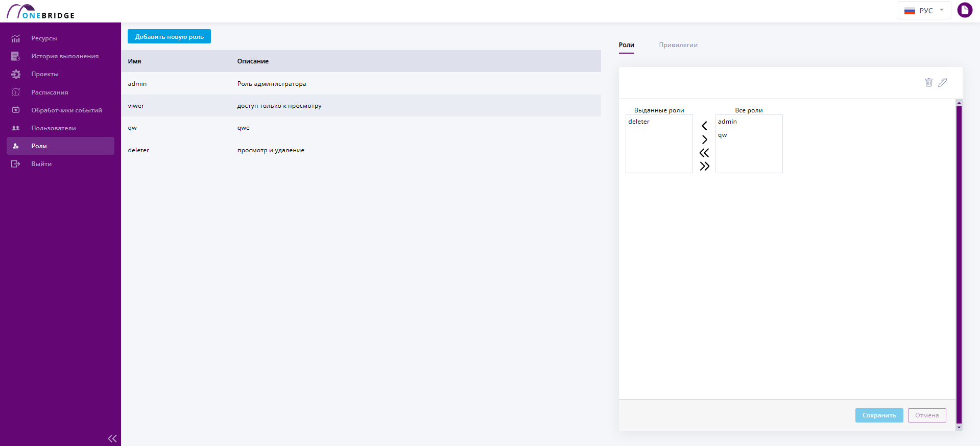Click Добавить новую роль button

(x=169, y=36)
